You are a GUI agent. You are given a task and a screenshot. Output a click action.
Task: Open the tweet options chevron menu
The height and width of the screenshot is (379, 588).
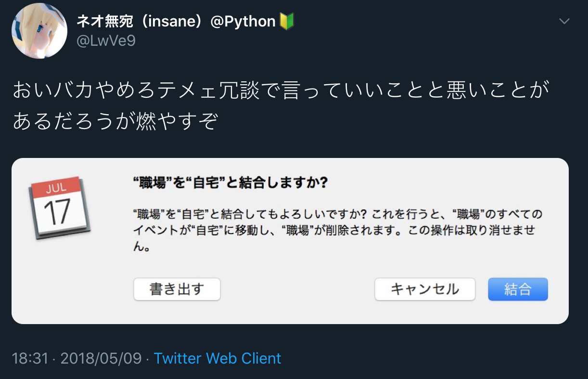coord(564,21)
